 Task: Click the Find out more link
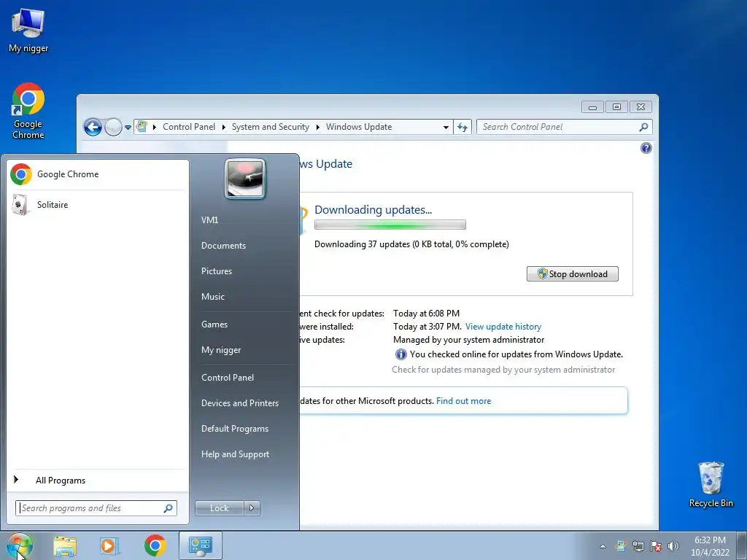click(463, 401)
